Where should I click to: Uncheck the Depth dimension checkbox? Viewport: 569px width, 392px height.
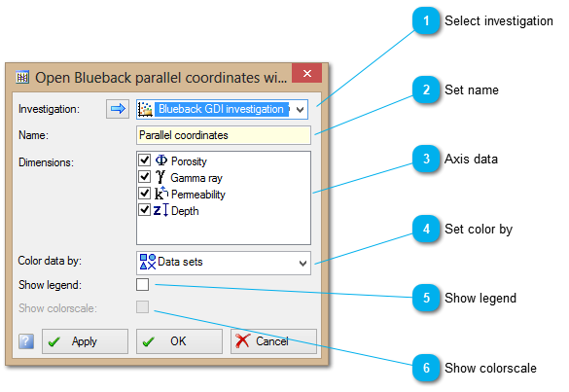144,209
